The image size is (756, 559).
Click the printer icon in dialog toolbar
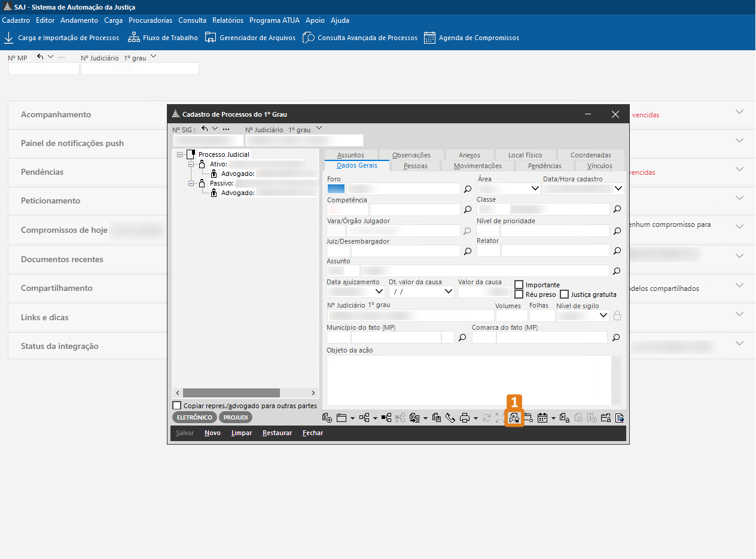coord(465,418)
